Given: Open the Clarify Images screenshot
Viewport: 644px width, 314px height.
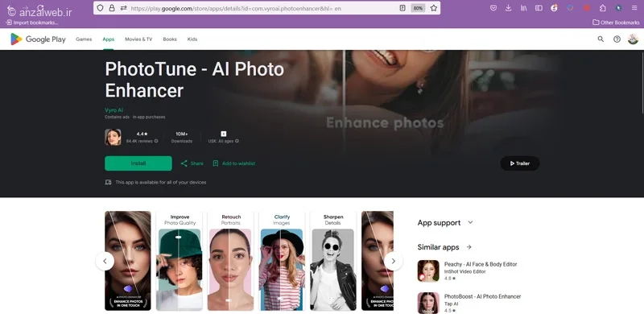Looking at the screenshot, I should pyautogui.click(x=282, y=261).
